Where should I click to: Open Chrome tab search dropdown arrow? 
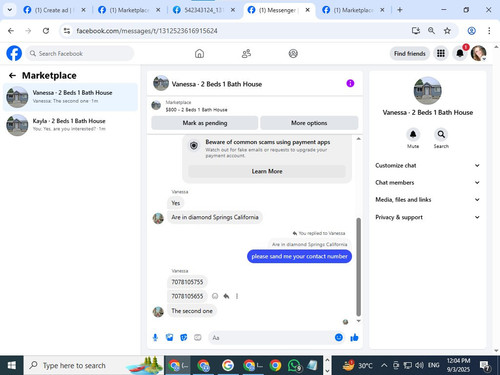point(10,10)
